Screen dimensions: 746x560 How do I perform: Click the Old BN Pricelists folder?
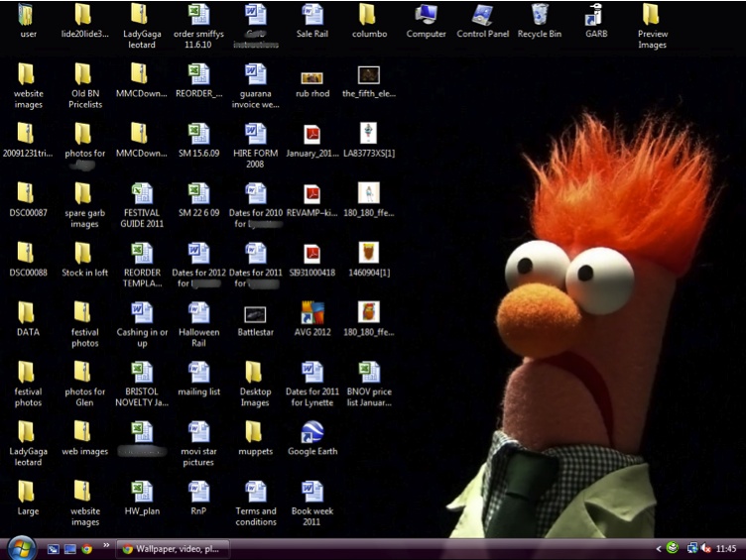pos(85,86)
